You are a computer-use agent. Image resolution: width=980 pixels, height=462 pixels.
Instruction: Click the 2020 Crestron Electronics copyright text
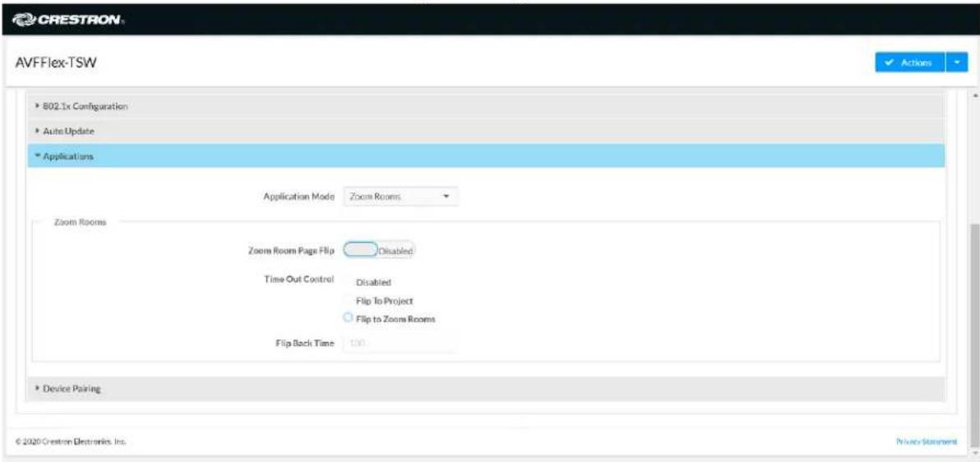coord(69,441)
